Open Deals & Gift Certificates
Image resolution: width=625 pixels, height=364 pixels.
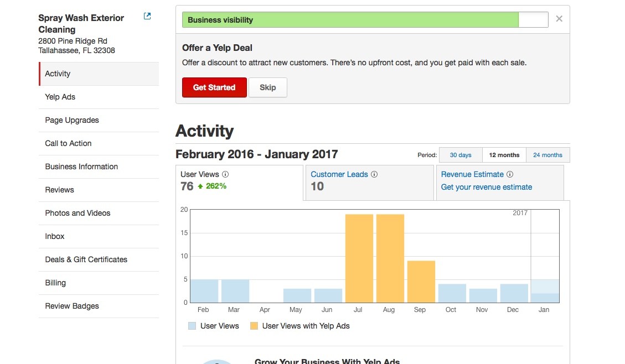99,259
